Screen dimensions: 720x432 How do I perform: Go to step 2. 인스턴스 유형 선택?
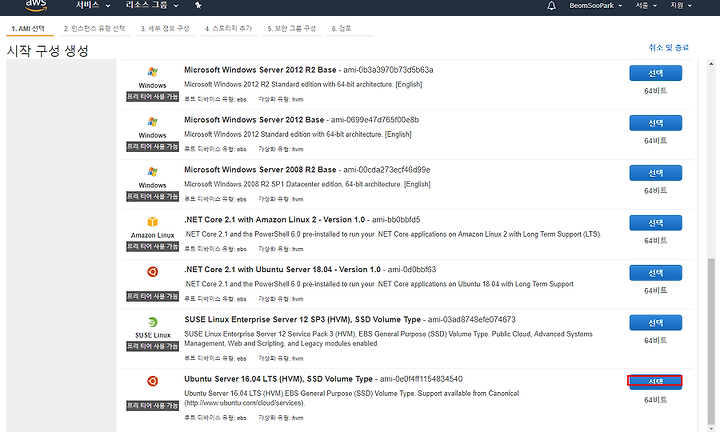95,28
